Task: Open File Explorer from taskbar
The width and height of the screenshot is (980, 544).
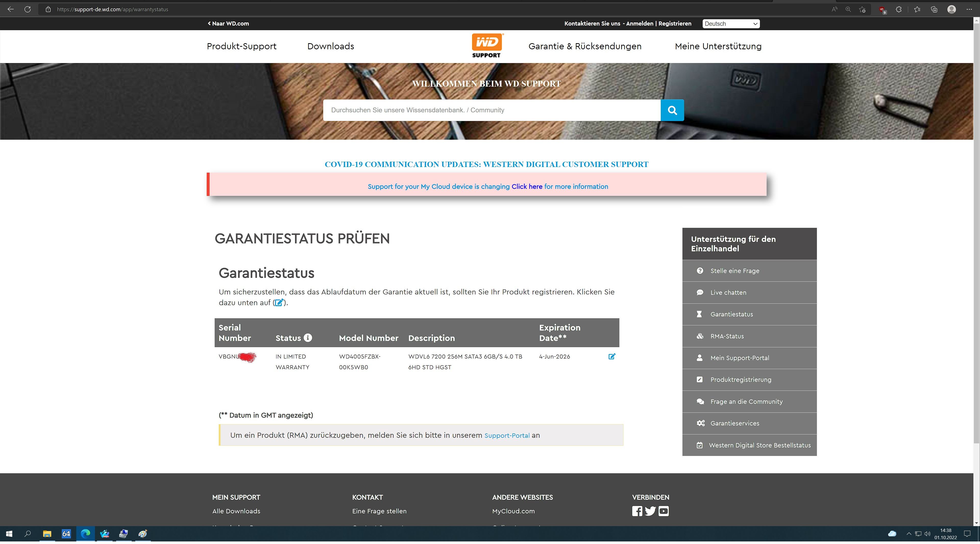Action: click(47, 534)
